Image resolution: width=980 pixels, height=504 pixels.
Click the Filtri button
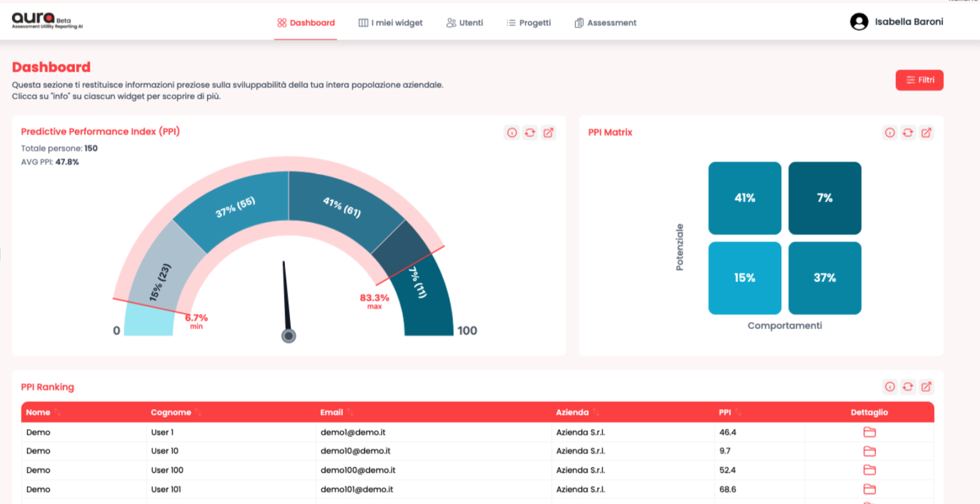pos(920,80)
